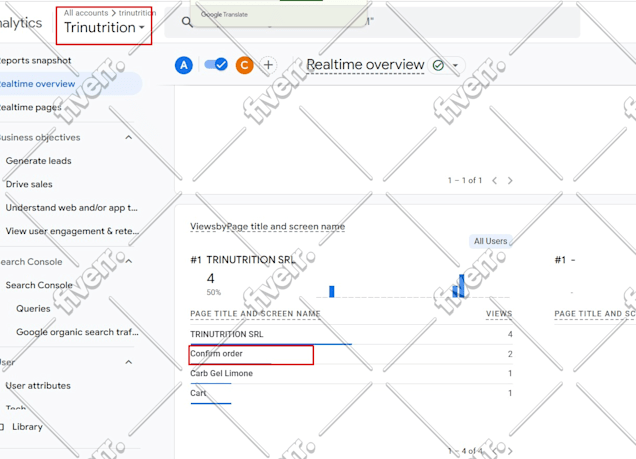Collapse the User section chevron
Image resolution: width=636 pixels, height=459 pixels.
129,362
